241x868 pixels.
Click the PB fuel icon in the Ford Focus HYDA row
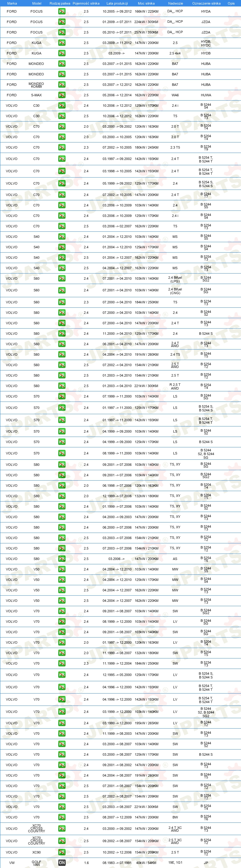[x=62, y=11]
